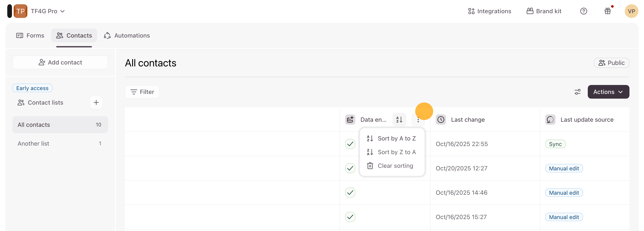Switch to the Automations tab
The image size is (644, 231).
coord(127,35)
